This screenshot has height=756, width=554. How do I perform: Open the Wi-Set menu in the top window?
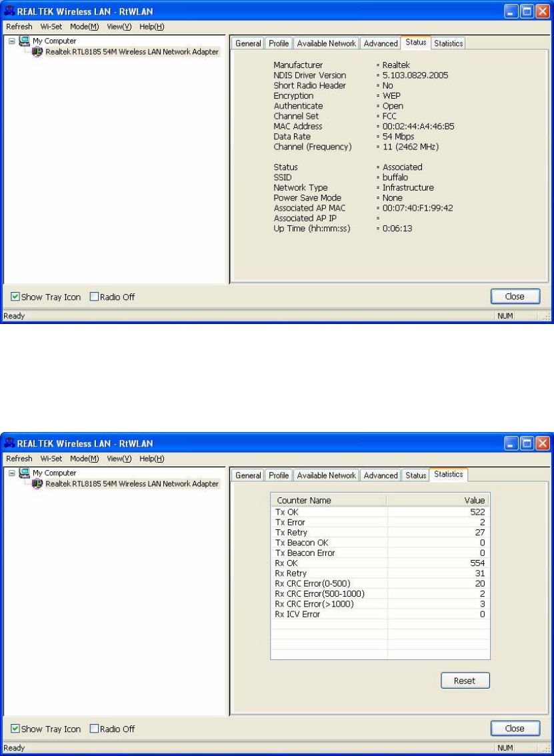pyautogui.click(x=51, y=27)
